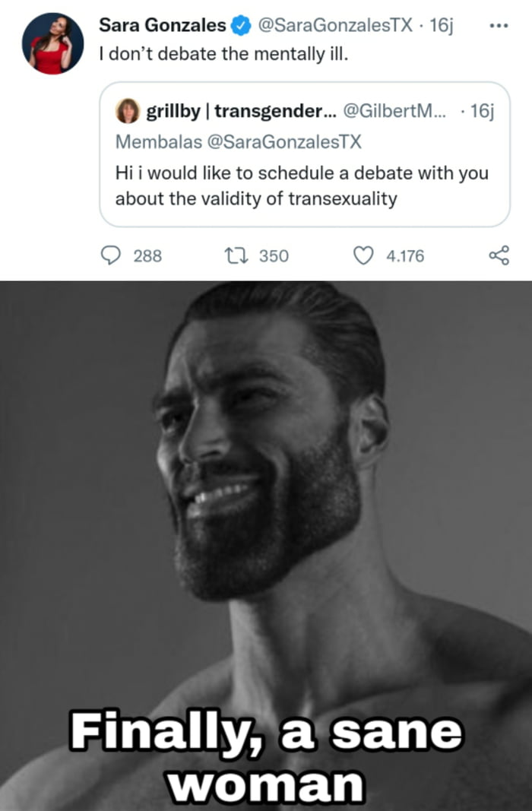Click the reply bubble icon
The width and height of the screenshot is (532, 811).
111,255
